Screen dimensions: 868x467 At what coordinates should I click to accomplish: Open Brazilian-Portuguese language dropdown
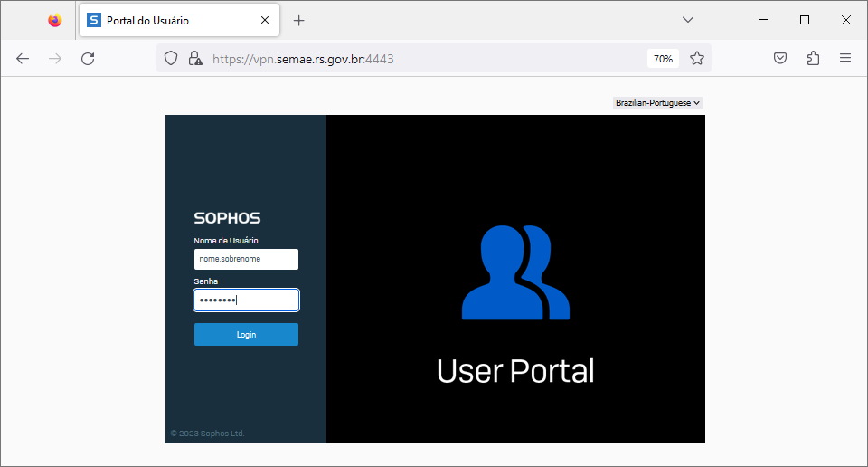click(x=657, y=103)
